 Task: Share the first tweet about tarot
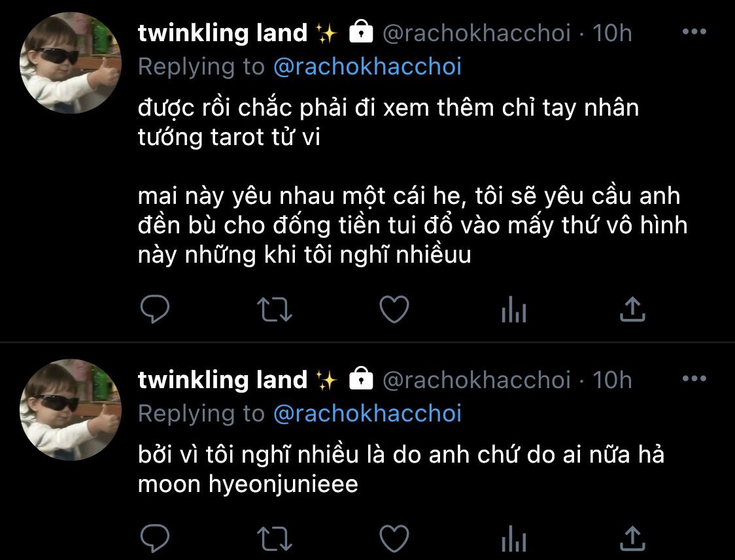[x=633, y=309]
